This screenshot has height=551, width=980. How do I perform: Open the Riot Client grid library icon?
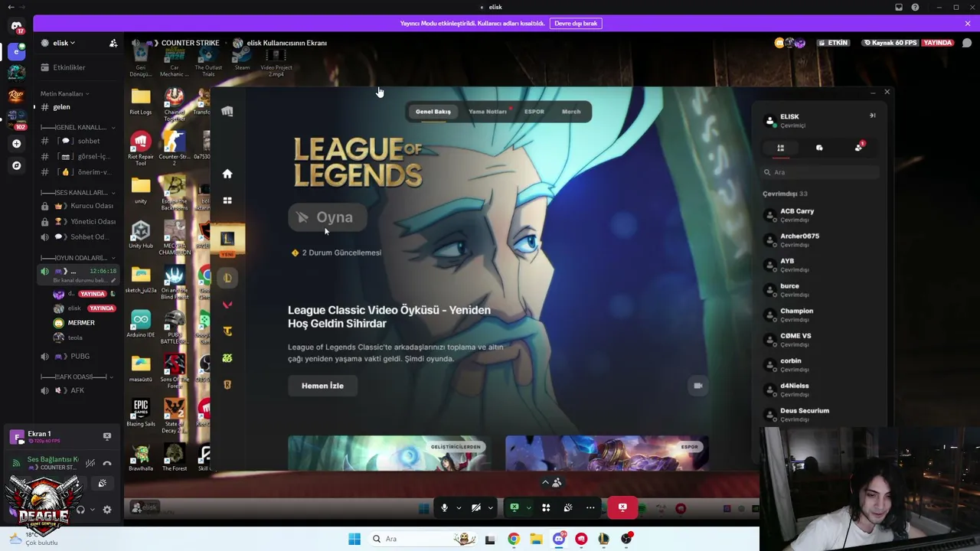click(227, 201)
